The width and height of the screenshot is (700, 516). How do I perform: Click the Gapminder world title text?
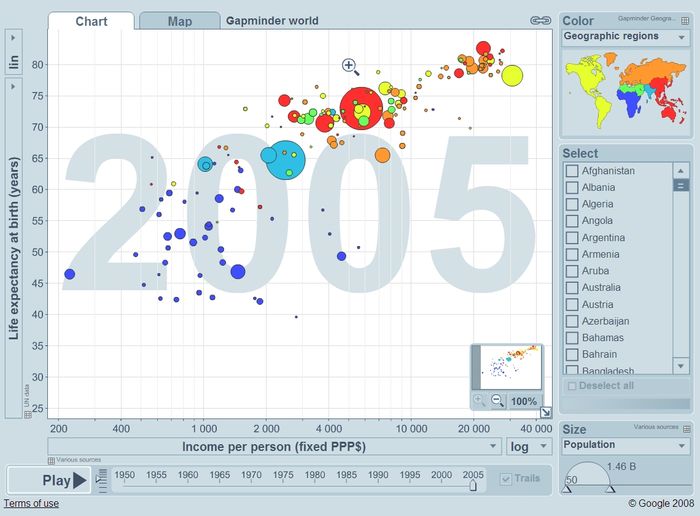point(272,21)
